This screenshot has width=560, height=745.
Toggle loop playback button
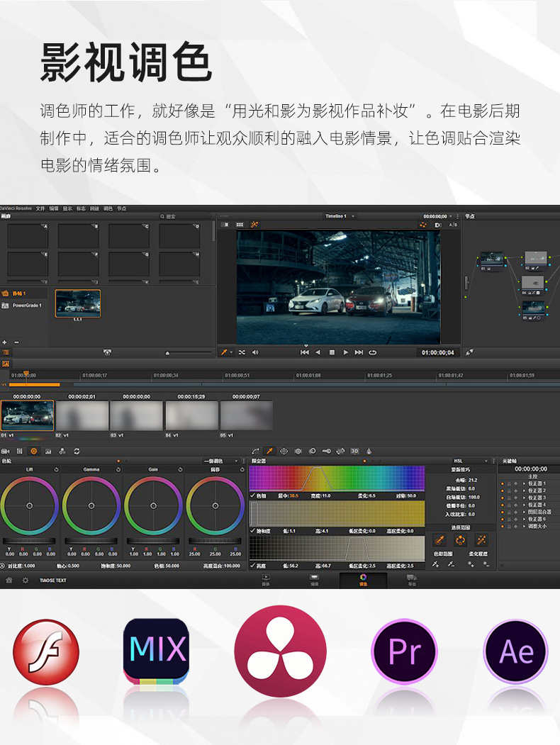pos(373,352)
